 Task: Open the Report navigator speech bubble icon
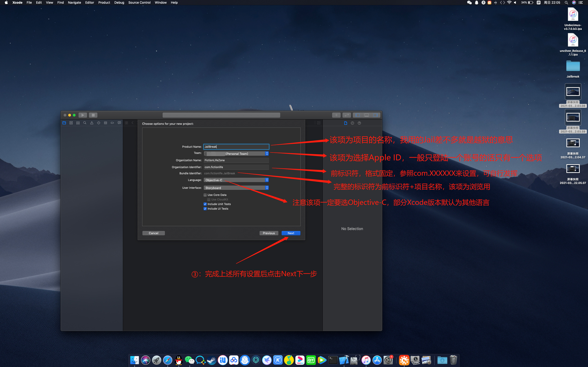point(119,123)
